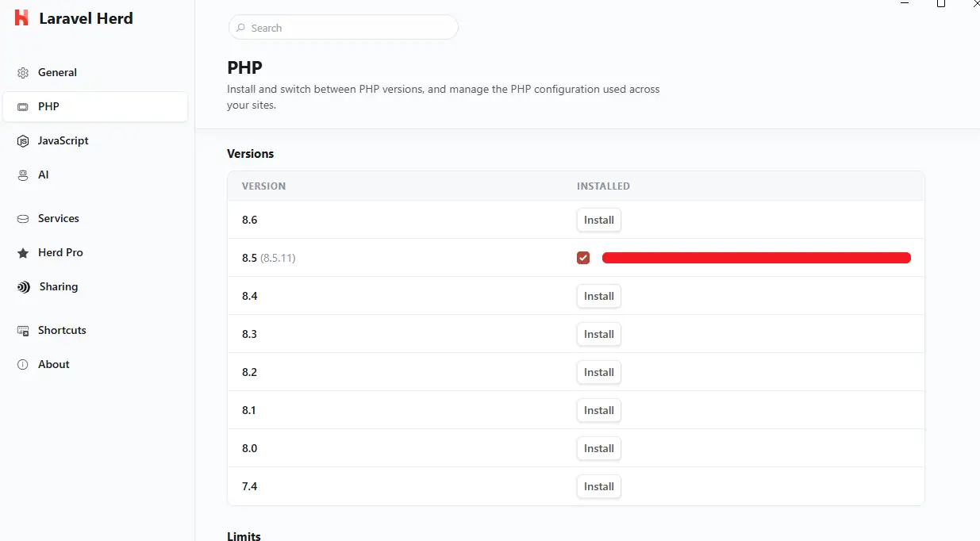The width and height of the screenshot is (980, 541).
Task: Install PHP version 8.4
Action: (x=599, y=296)
